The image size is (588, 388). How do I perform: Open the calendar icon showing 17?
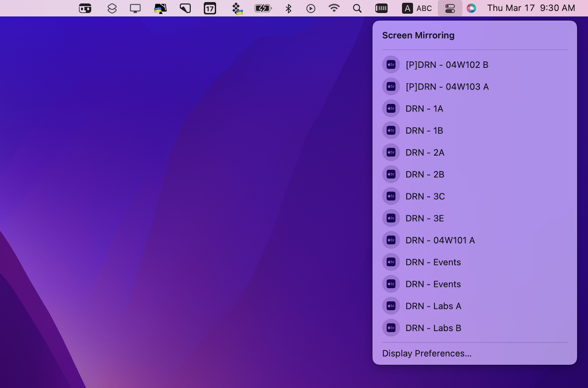pyautogui.click(x=210, y=8)
